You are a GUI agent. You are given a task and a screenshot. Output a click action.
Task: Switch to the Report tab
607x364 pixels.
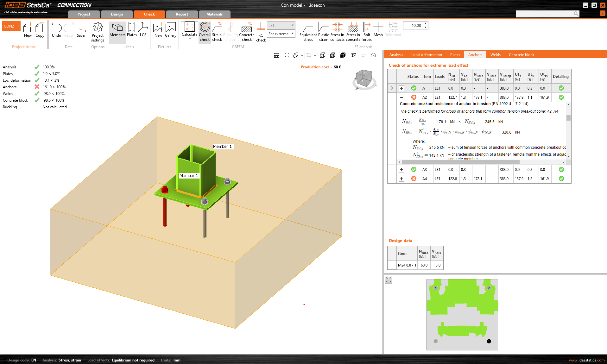[x=182, y=14]
